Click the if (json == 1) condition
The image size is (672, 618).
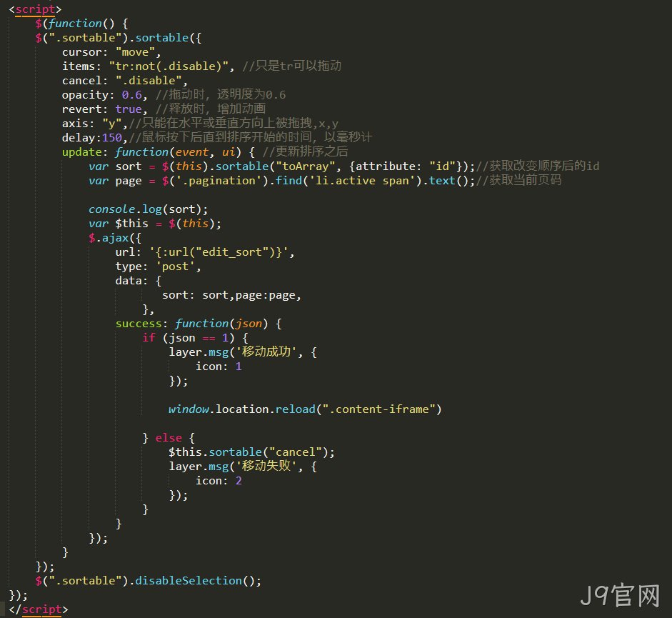click(195, 337)
